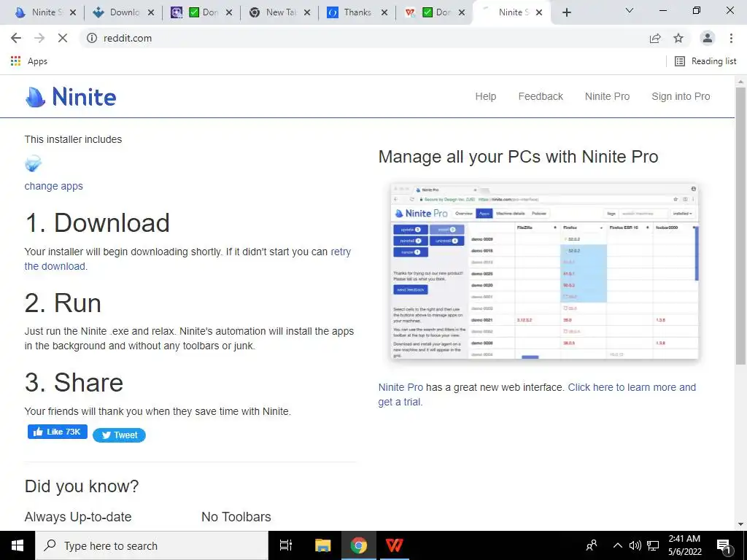Click the Type here to search box
Image resolution: width=747 pixels, height=560 pixels.
(x=152, y=545)
